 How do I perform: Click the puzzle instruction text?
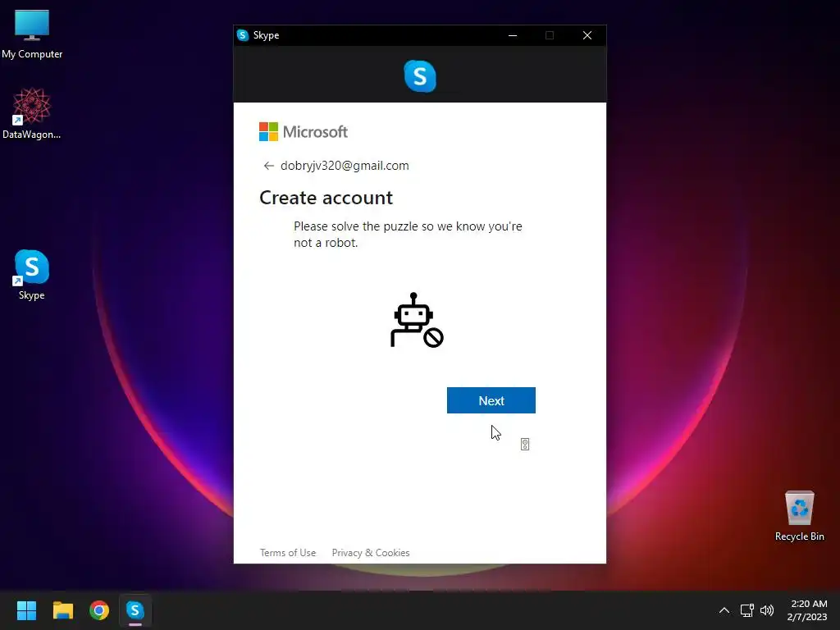tap(408, 234)
